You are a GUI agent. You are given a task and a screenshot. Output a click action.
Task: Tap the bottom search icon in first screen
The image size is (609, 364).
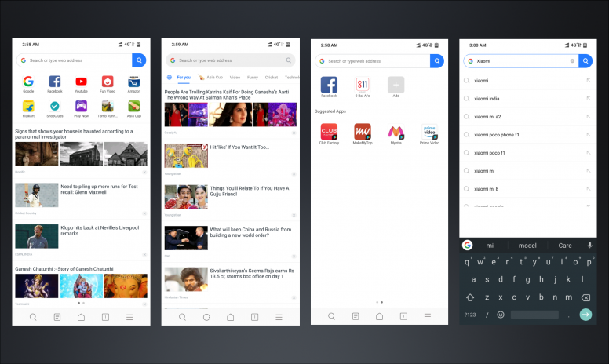(x=33, y=317)
